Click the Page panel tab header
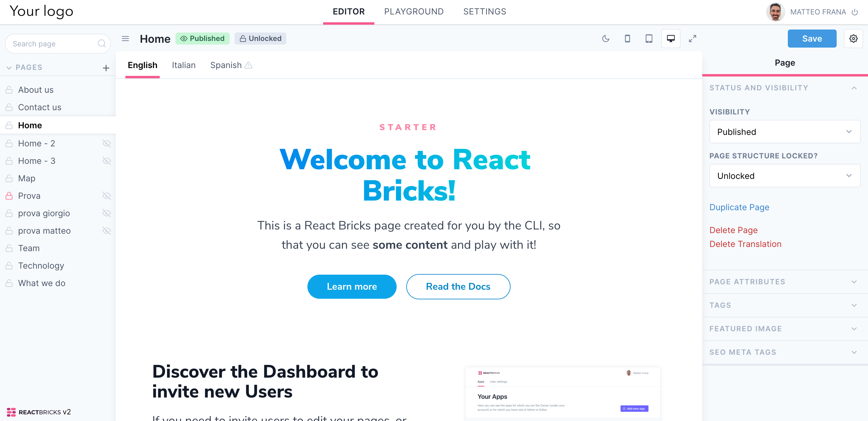Viewport: 868px width, 421px height. click(785, 63)
